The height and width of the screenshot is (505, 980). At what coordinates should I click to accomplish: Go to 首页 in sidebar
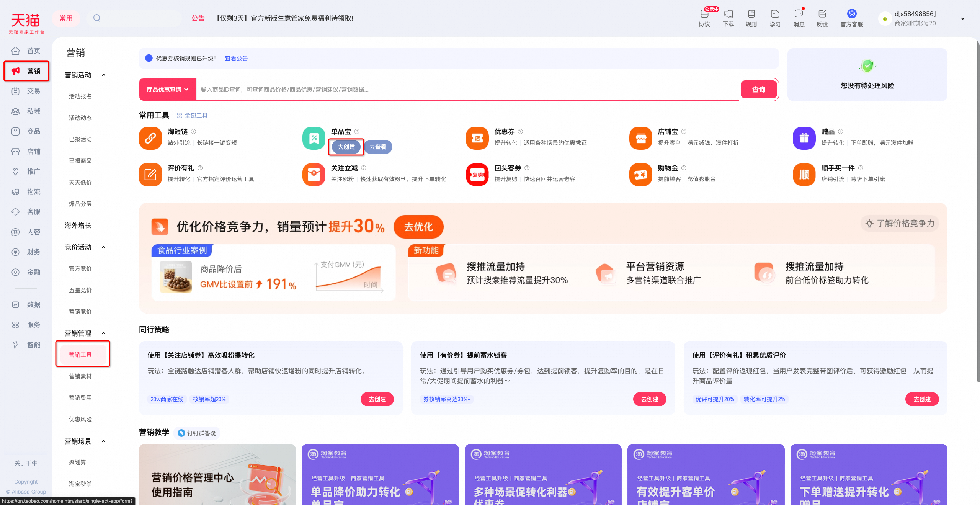coord(26,51)
